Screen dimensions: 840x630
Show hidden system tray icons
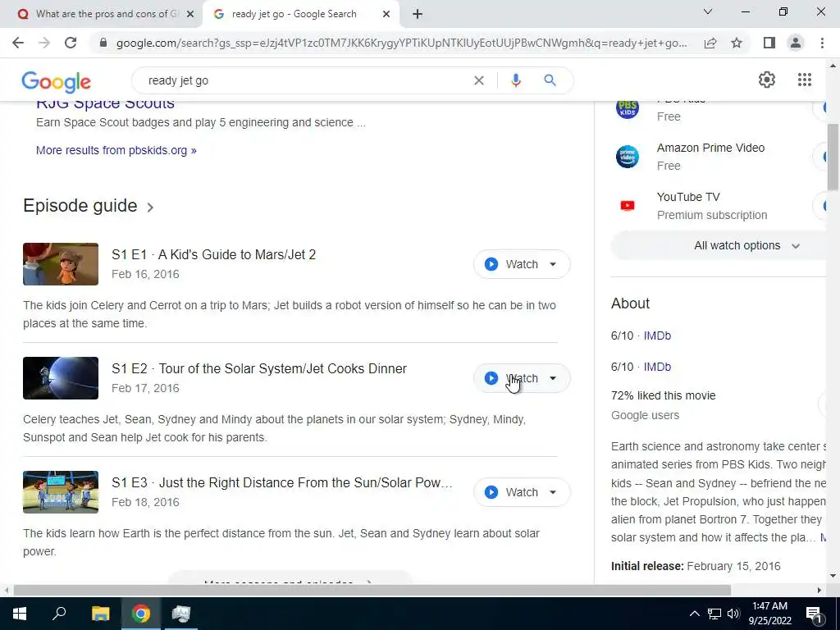(694, 614)
